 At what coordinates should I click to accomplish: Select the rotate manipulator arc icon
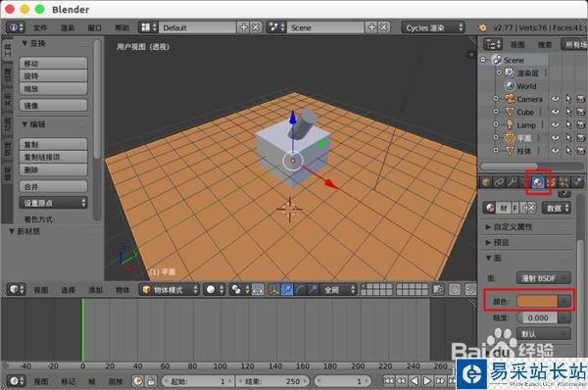coord(300,289)
